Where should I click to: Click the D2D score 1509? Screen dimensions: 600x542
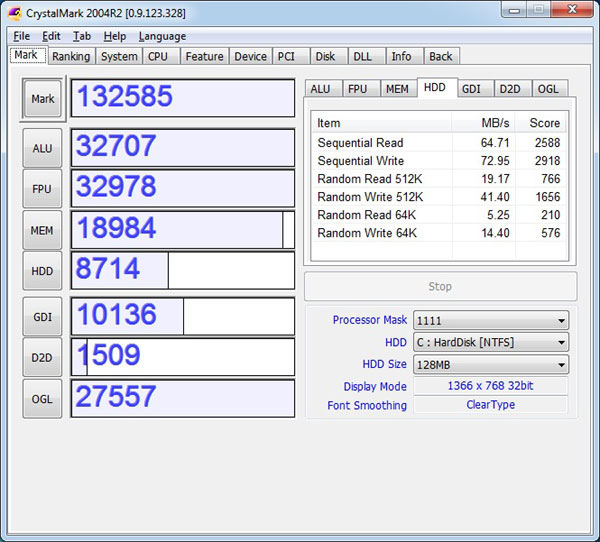tap(183, 357)
